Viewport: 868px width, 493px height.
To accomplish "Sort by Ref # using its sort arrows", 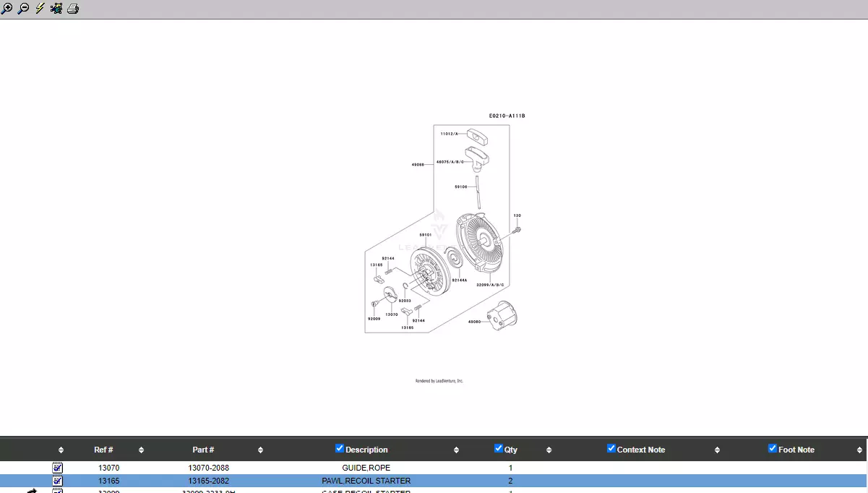I will 141,450.
